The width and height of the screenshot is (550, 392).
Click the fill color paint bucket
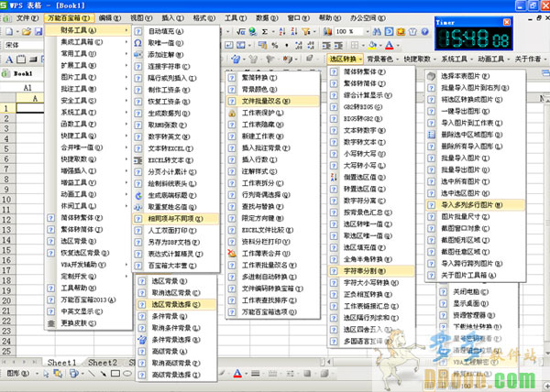pyautogui.click(x=372, y=45)
